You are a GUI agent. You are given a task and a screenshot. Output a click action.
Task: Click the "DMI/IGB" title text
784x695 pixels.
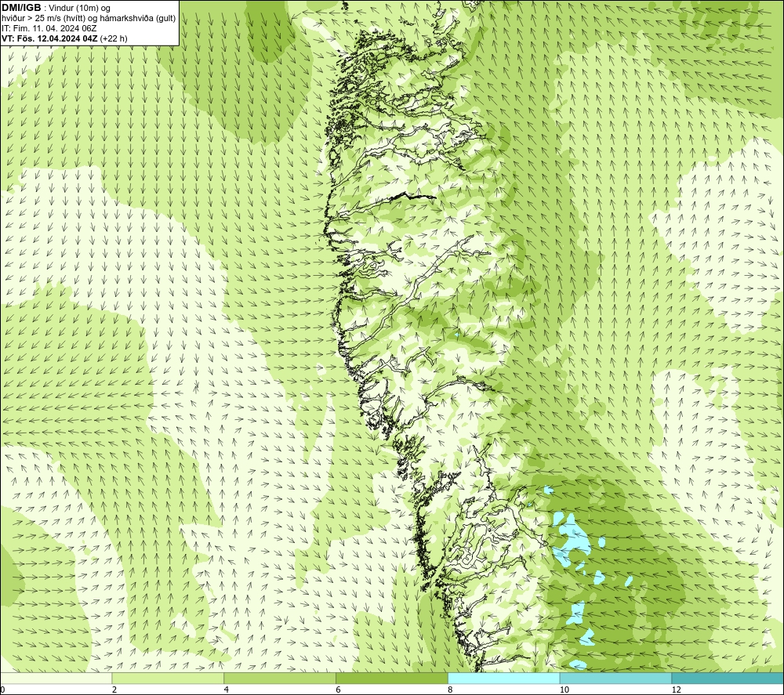tap(21, 8)
